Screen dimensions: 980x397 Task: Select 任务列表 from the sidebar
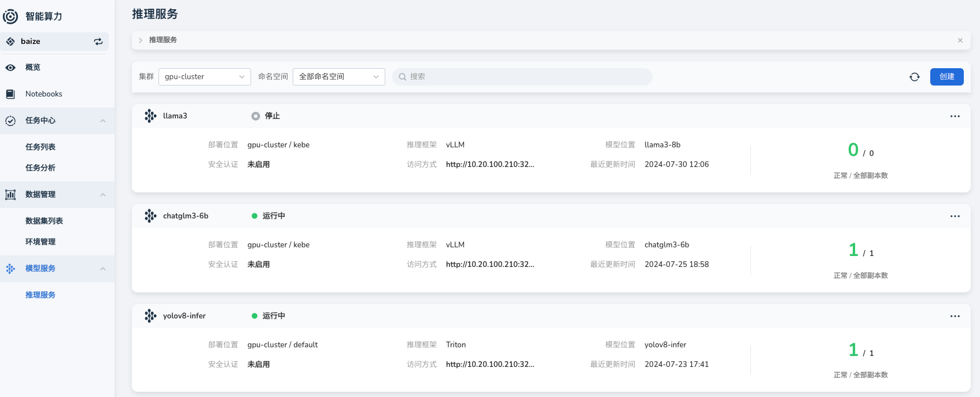[40, 147]
